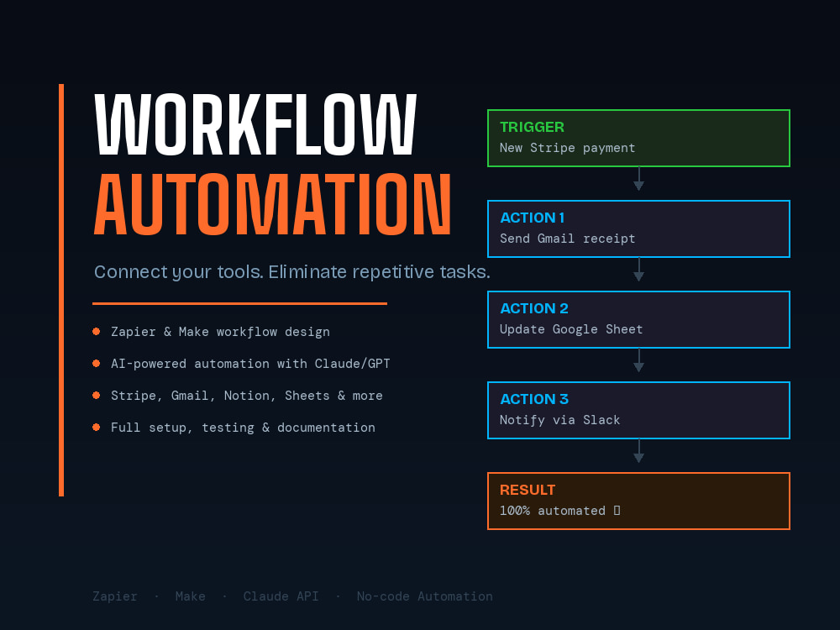Click the green TRIGGER label
The height and width of the screenshot is (630, 840).
(x=532, y=127)
